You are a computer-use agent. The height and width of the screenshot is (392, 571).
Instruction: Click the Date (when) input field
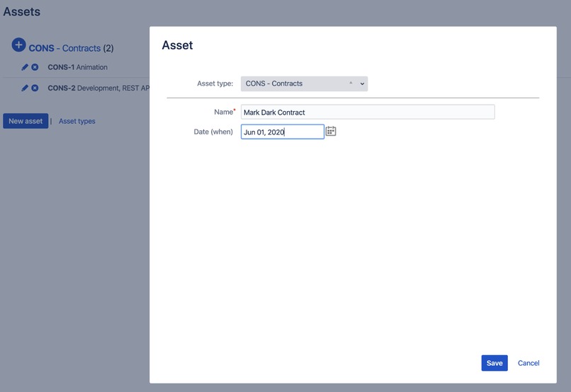(283, 132)
